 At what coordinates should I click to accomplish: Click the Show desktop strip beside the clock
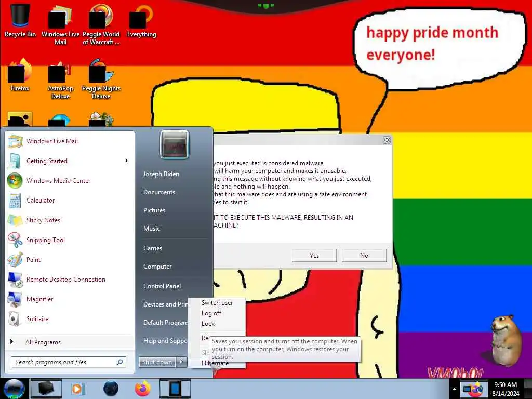tap(528, 389)
